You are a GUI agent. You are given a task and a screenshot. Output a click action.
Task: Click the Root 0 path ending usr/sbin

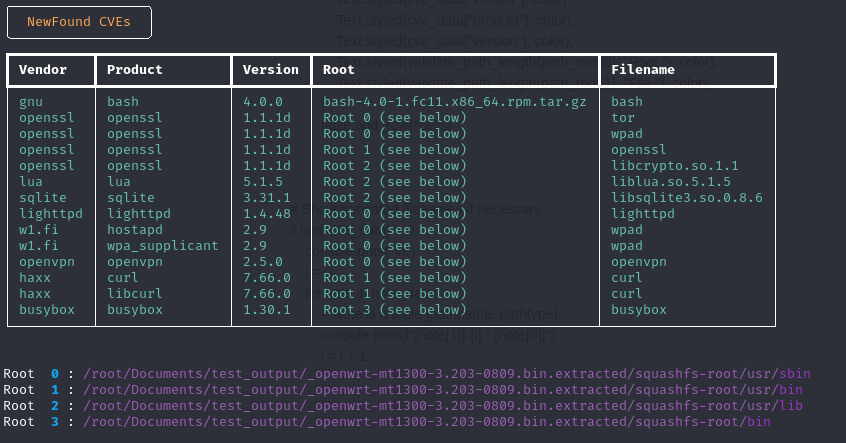pos(447,374)
